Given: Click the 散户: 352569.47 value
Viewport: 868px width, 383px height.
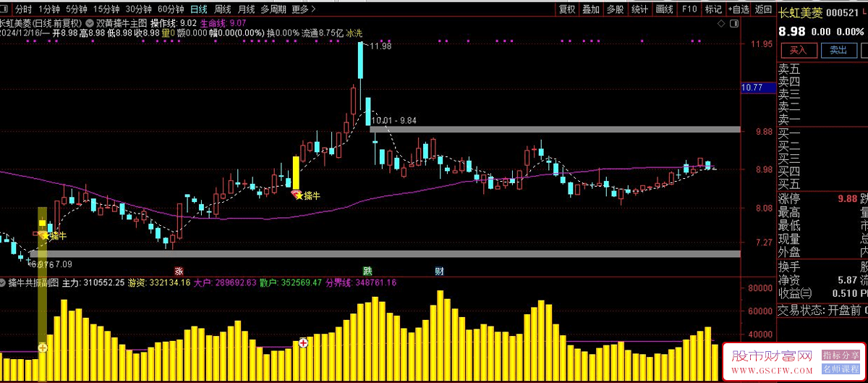Looking at the screenshot, I should click(x=292, y=282).
